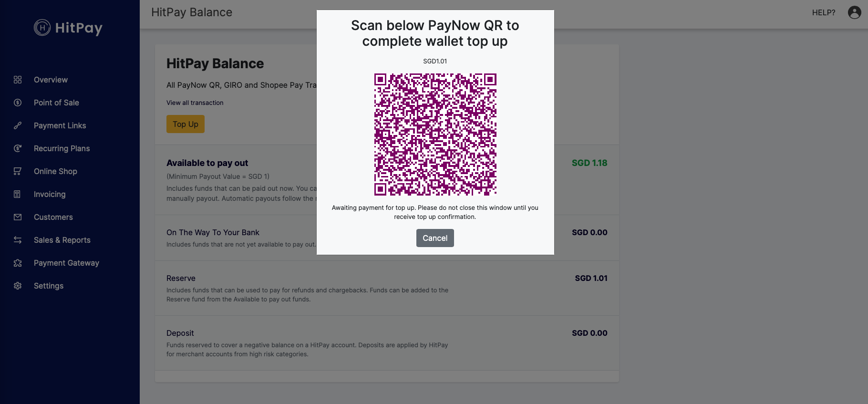
Task: Click the Overview grid icon in sidebar
Action: pos(18,80)
